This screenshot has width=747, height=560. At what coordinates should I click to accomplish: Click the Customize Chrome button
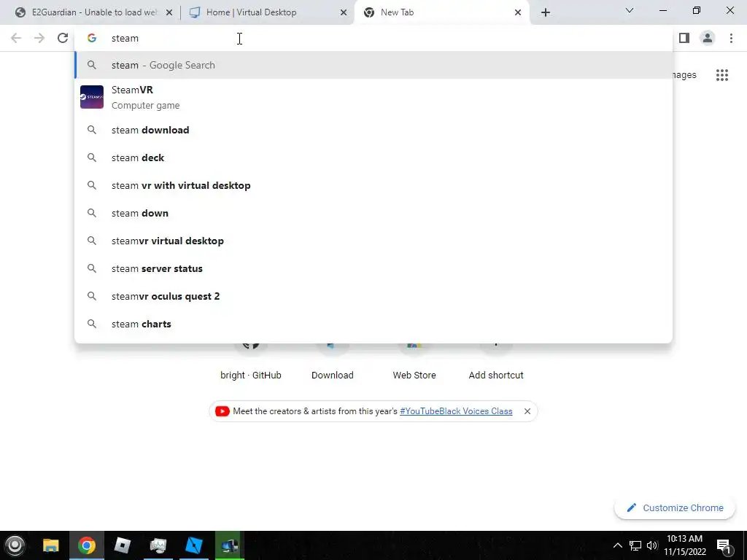(x=675, y=507)
